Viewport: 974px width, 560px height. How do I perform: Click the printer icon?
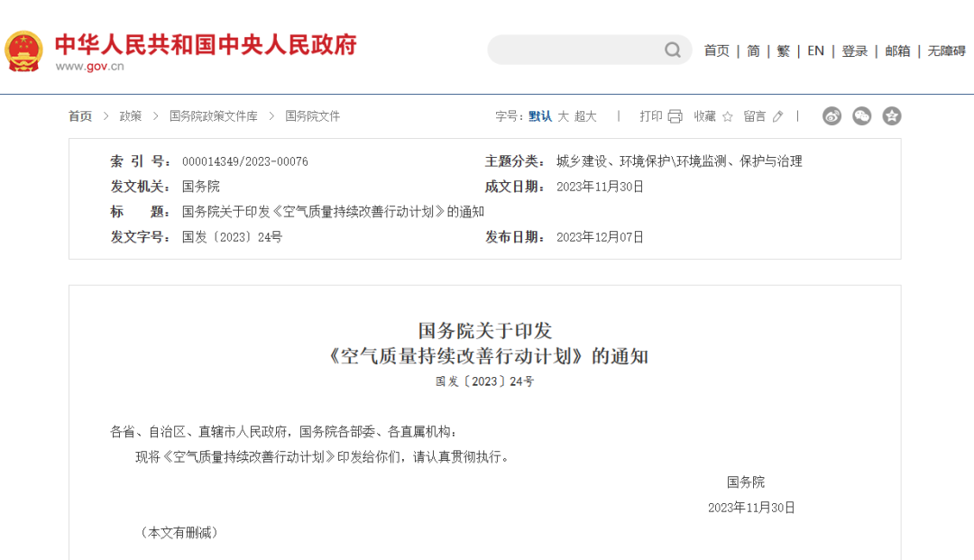(675, 116)
